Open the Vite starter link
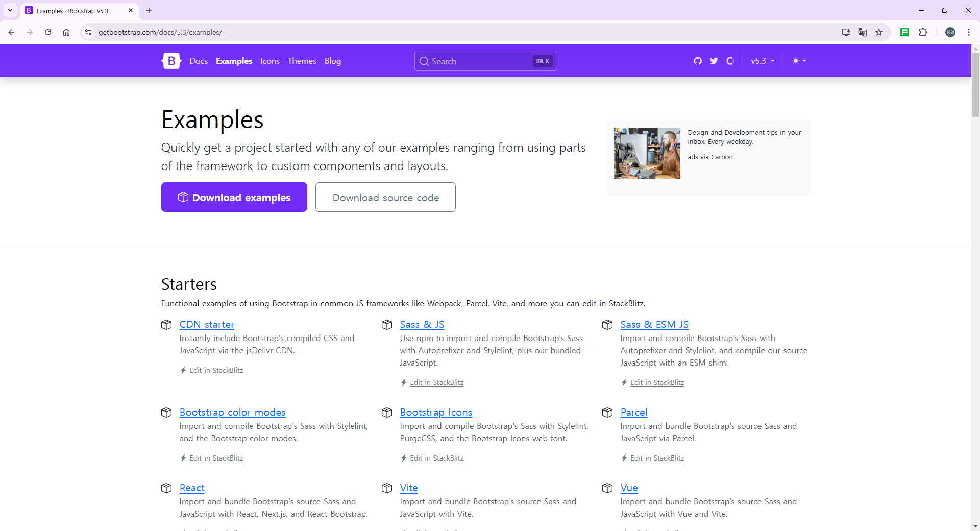Image resolution: width=980 pixels, height=531 pixels. [409, 488]
